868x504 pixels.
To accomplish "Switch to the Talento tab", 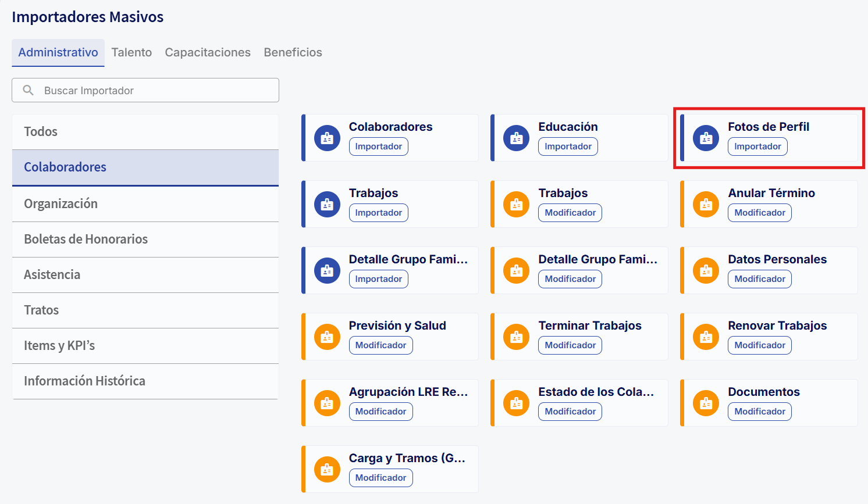I will [131, 52].
